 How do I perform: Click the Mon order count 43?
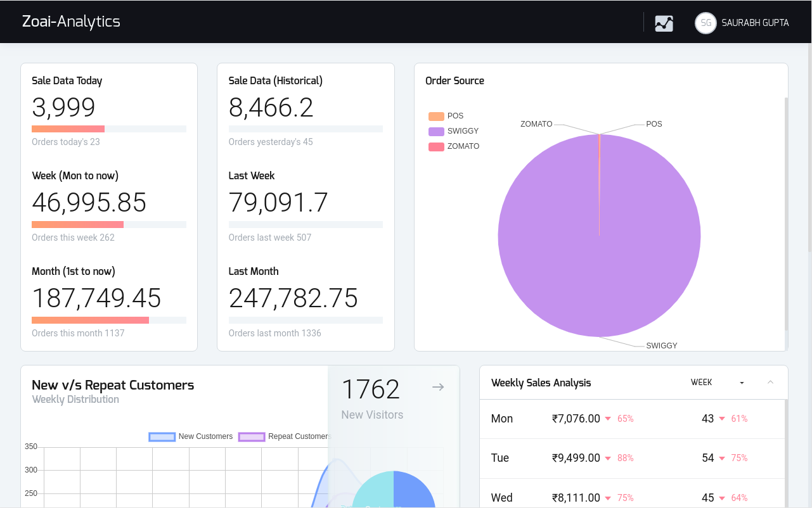click(708, 419)
